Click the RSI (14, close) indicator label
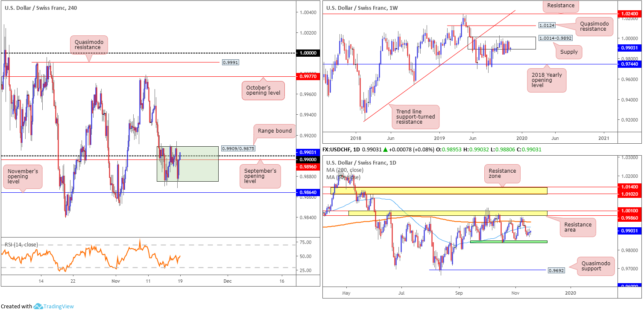The height and width of the screenshot is (313, 644). 21,244
